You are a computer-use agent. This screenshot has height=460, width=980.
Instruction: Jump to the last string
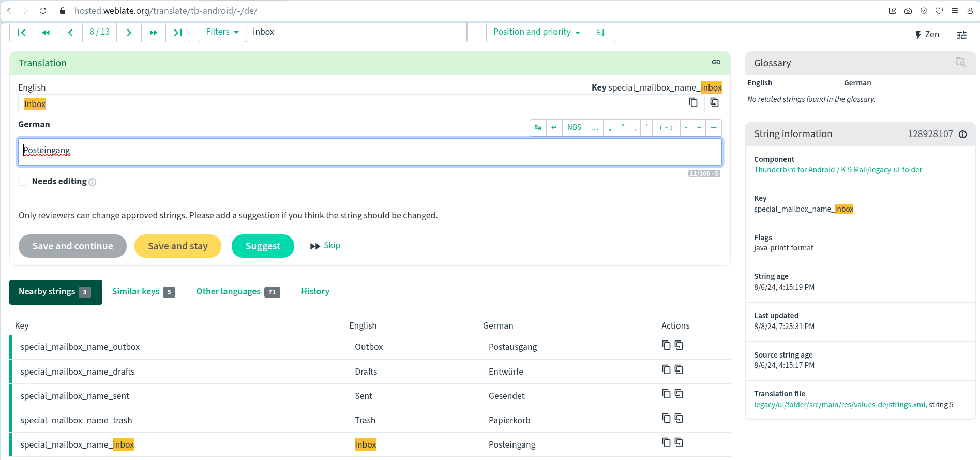coord(178,32)
